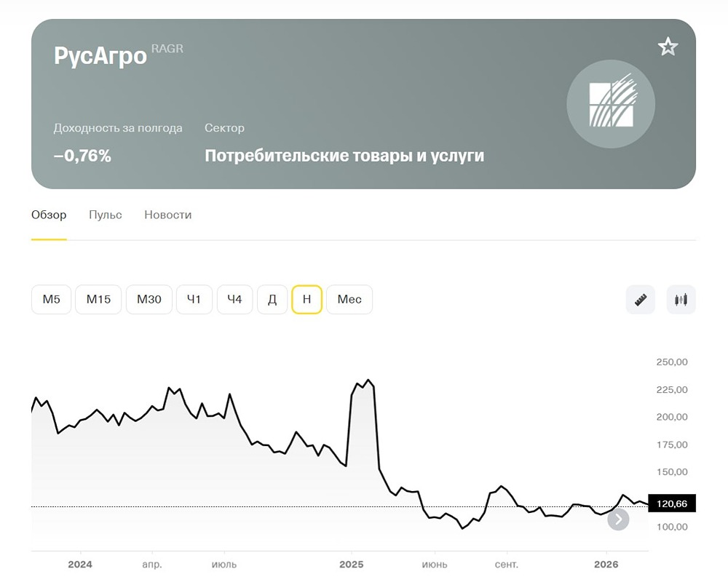
Task: Select the ruler measurement tool
Action: pos(640,299)
